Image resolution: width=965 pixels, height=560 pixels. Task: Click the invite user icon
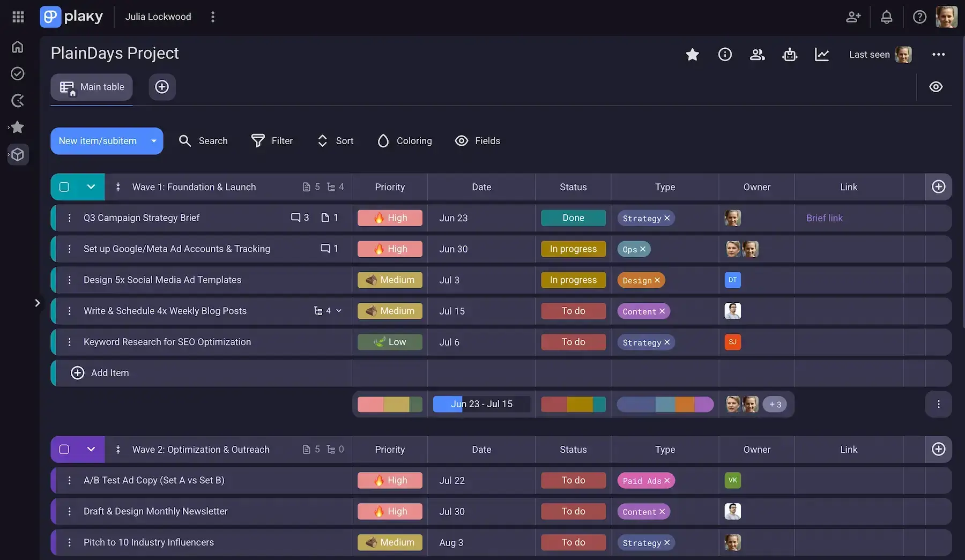pyautogui.click(x=853, y=17)
